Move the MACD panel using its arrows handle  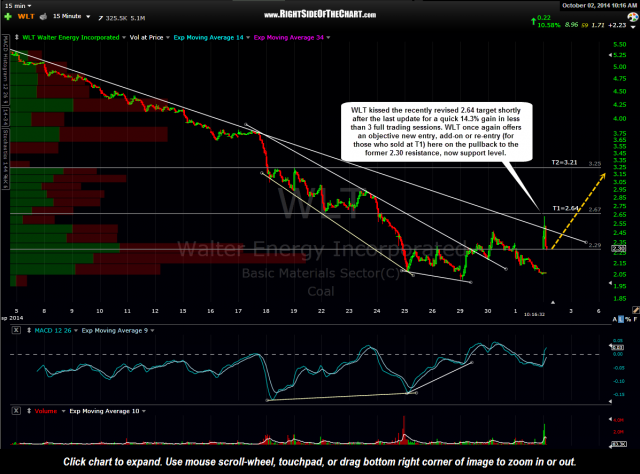pyautogui.click(x=29, y=330)
